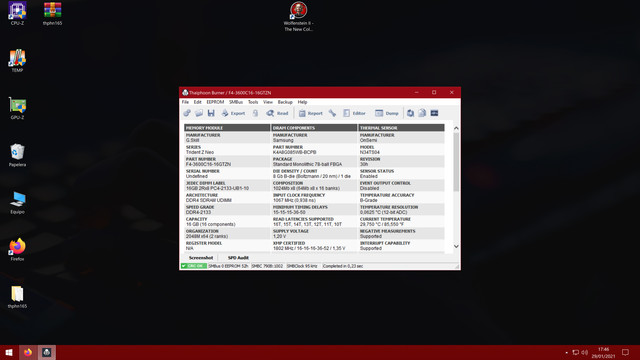The width and height of the screenshot is (640, 360).
Task: Click the Completed in 0,23 sec status
Action: (343, 266)
